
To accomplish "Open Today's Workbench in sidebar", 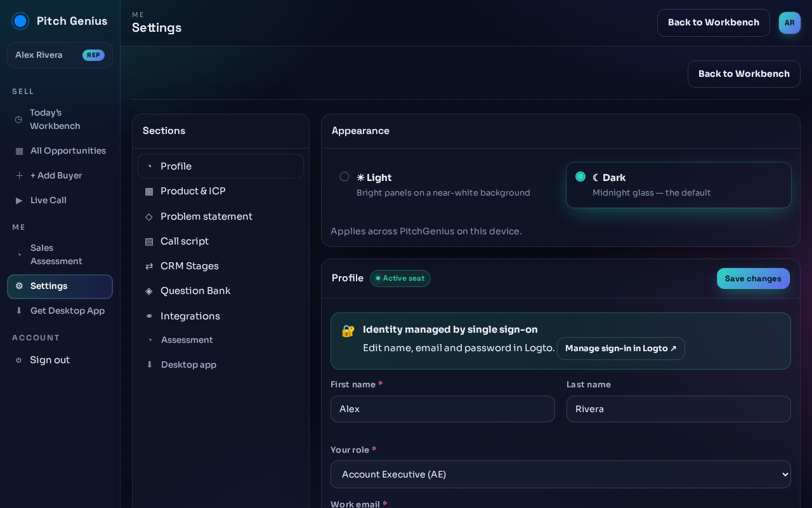I will (x=60, y=119).
